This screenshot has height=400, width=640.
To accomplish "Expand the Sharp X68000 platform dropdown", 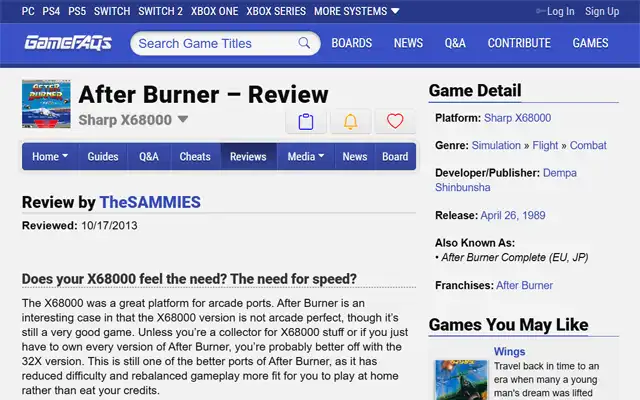I will coord(133,120).
